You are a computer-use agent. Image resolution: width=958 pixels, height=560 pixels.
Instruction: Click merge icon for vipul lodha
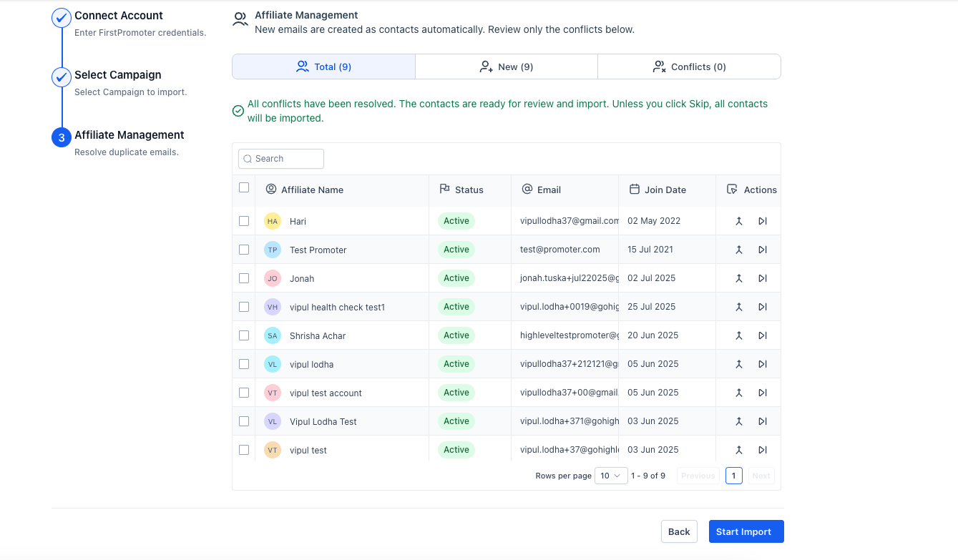(739, 364)
